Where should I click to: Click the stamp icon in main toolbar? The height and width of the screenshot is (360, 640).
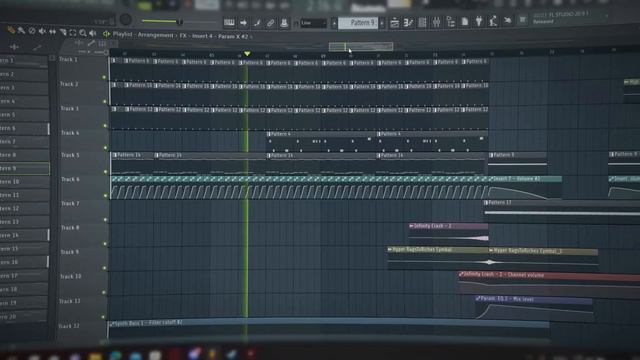tap(284, 23)
